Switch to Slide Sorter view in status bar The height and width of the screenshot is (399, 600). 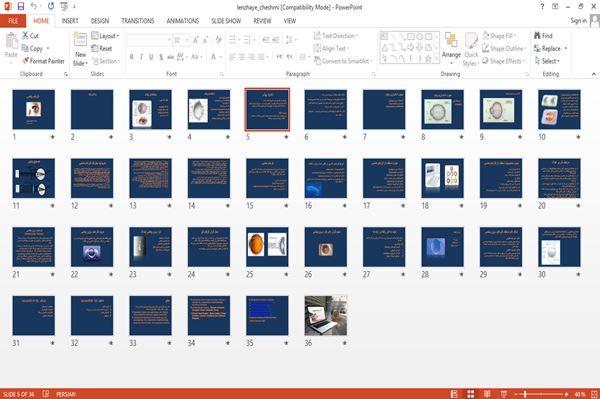coord(471,394)
